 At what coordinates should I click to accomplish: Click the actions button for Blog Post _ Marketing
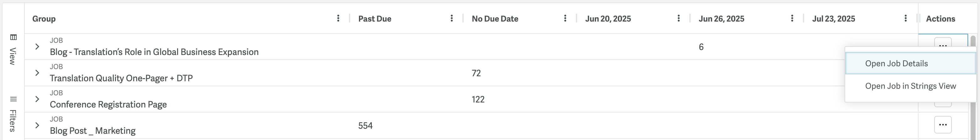pyautogui.click(x=943, y=125)
